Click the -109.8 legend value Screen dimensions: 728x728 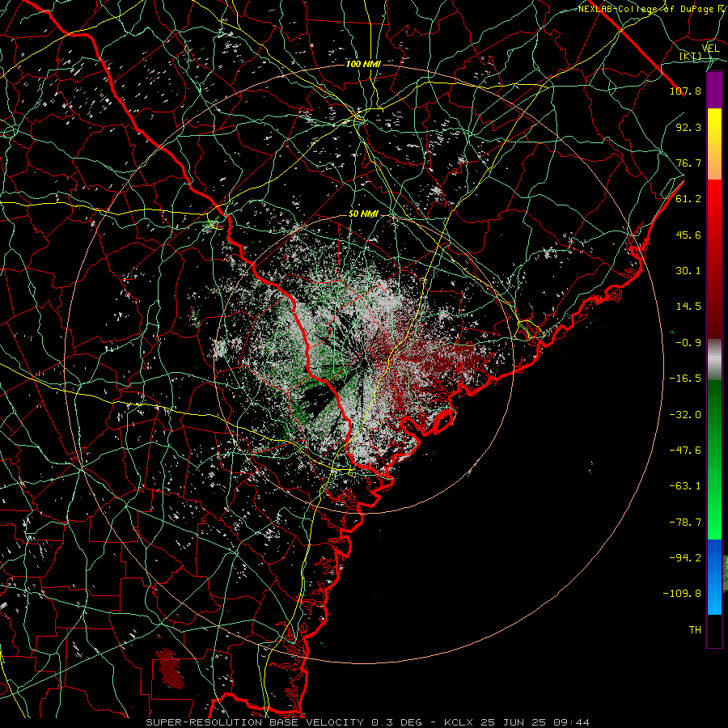pyautogui.click(x=682, y=594)
